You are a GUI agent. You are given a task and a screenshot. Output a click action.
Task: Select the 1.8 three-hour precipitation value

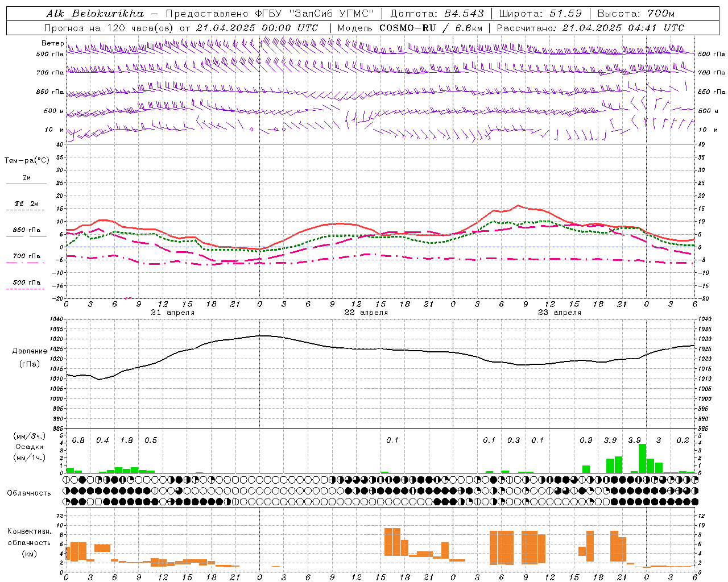pyautogui.click(x=127, y=440)
